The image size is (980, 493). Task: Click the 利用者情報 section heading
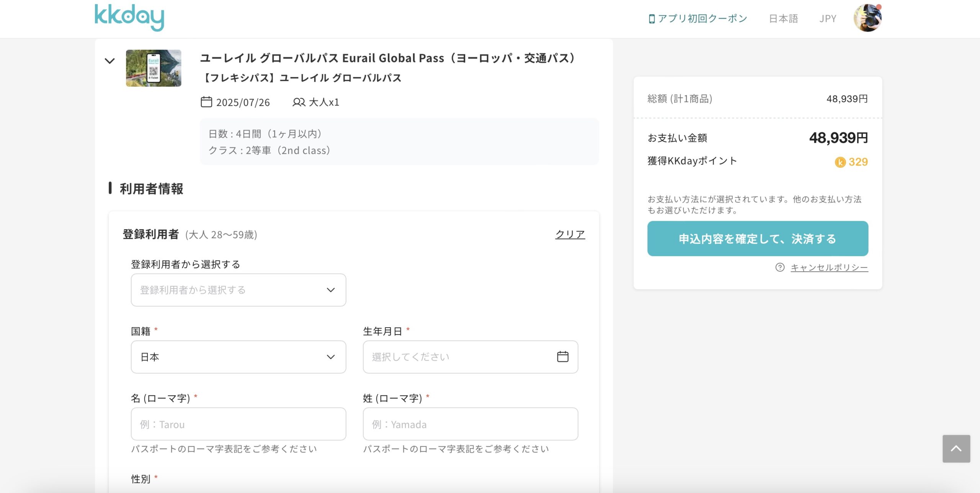click(x=151, y=189)
